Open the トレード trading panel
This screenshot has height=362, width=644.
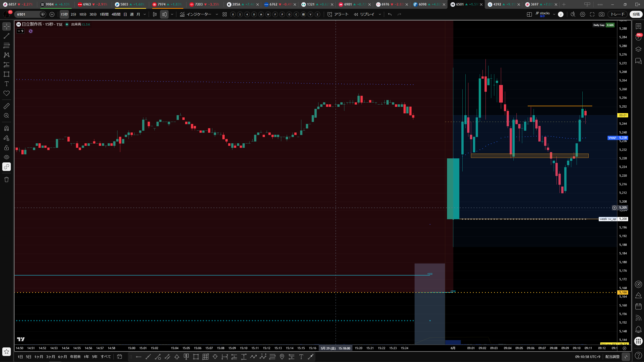[618, 14]
